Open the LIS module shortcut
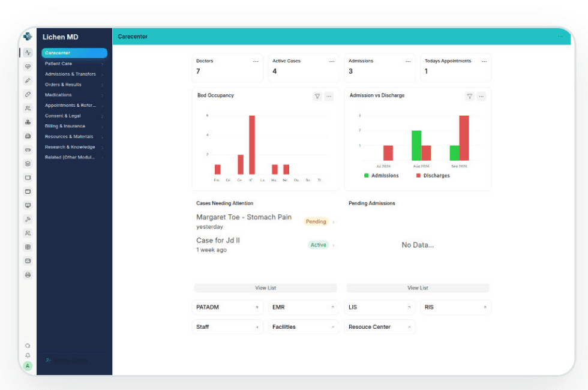The image size is (588, 390). pos(379,307)
